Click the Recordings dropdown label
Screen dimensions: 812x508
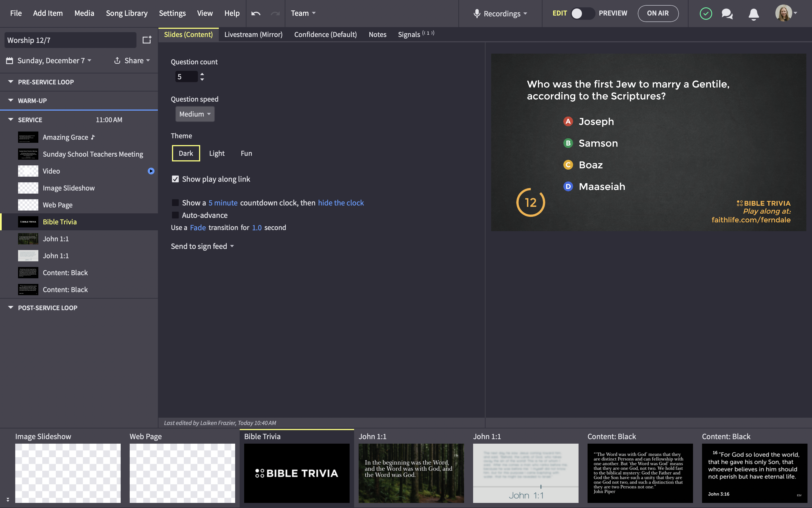click(505, 14)
